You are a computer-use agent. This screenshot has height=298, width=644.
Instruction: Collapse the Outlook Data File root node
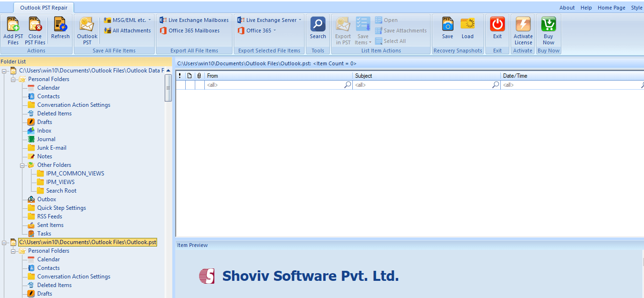[x=4, y=71]
